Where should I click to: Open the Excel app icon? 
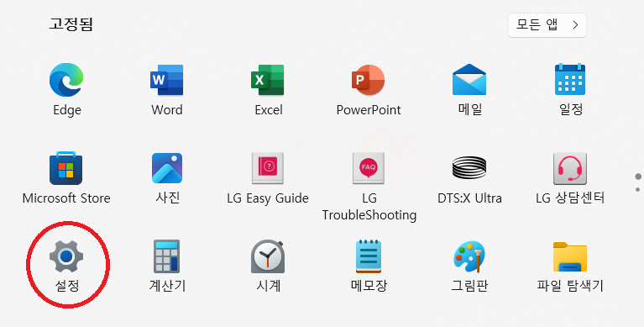pyautogui.click(x=268, y=80)
